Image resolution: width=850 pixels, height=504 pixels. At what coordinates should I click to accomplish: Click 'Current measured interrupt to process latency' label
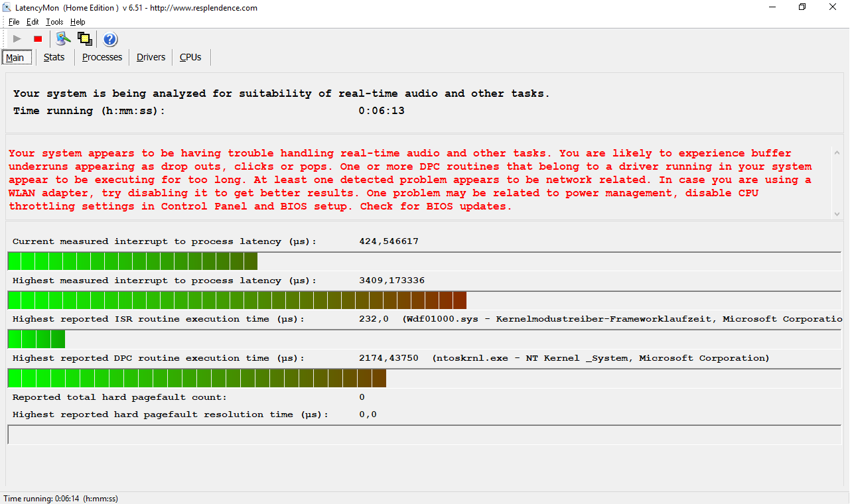click(165, 241)
